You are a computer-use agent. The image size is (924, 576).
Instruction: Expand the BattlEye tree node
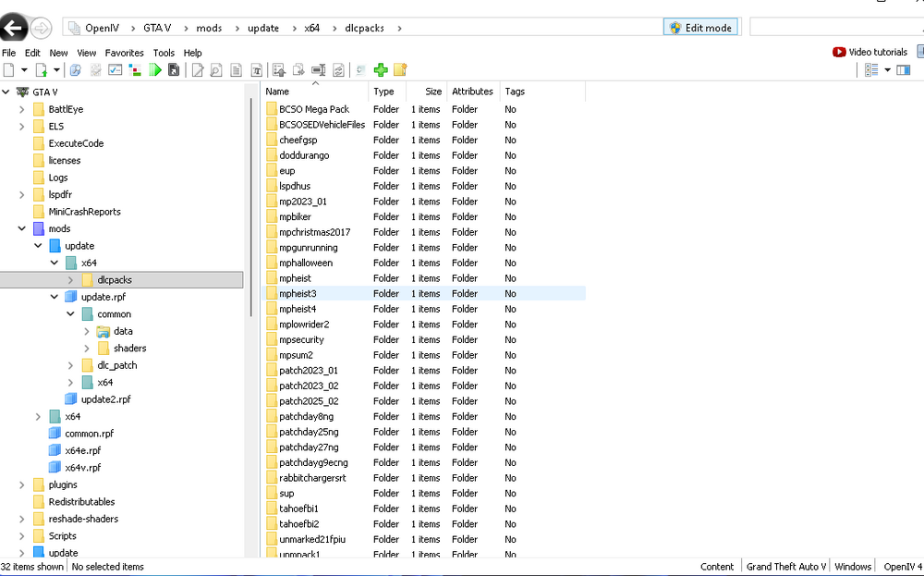22,110
